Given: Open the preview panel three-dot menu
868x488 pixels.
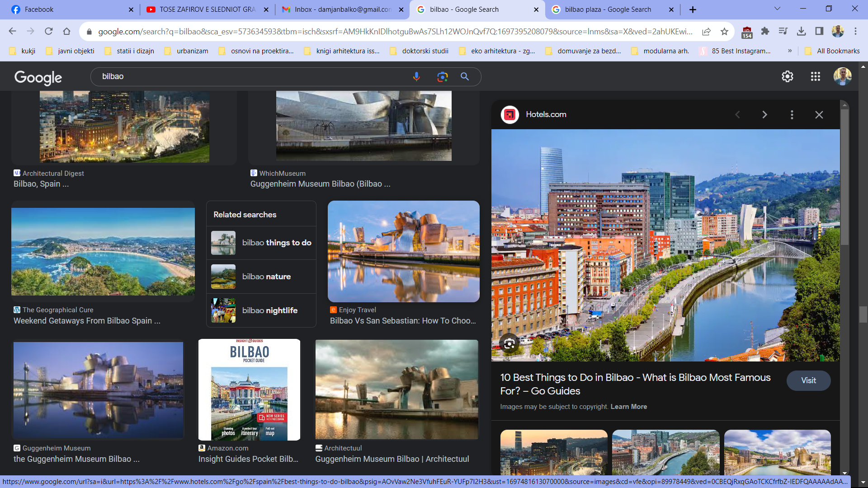Looking at the screenshot, I should [792, 115].
